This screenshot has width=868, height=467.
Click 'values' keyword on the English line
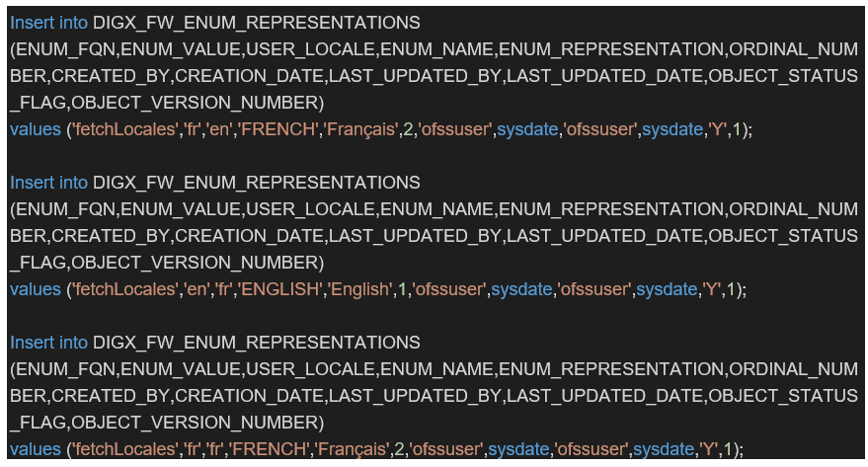35,289
